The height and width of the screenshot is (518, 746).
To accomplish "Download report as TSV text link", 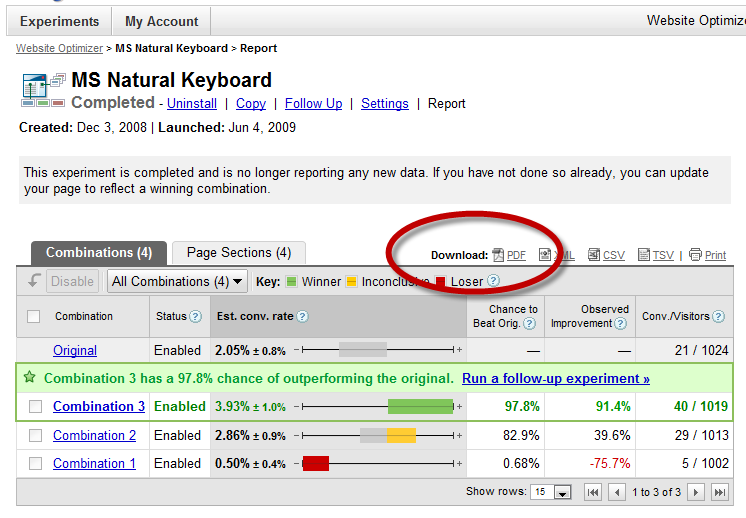I will click(x=663, y=255).
